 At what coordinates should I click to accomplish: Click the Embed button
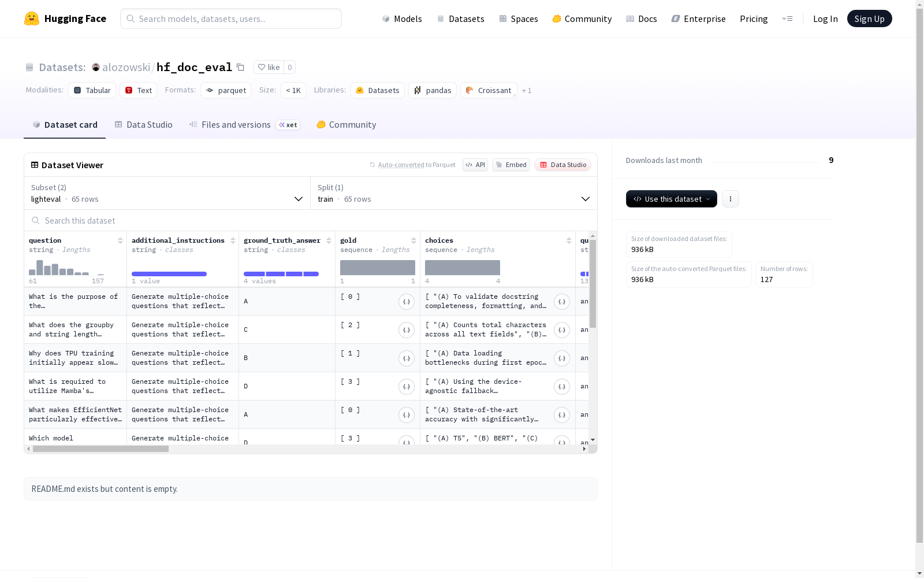511,165
